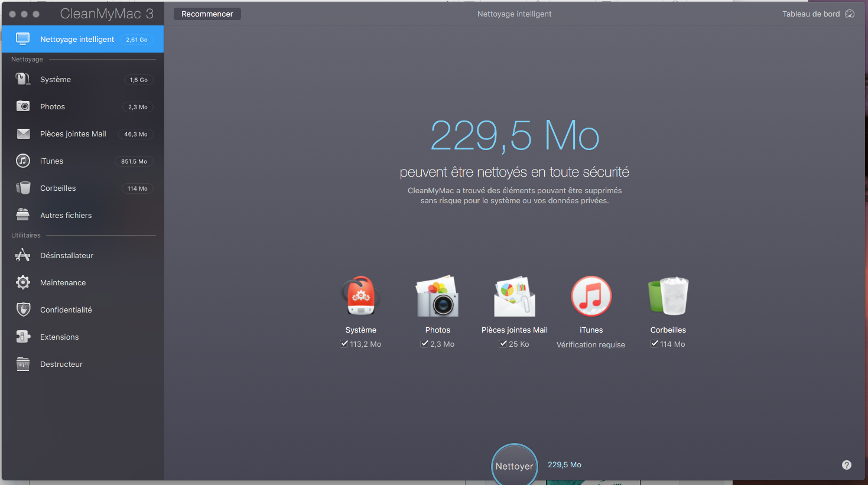Click the large red Système vacuum icon
Viewport: 868px width, 485px height.
(360, 296)
